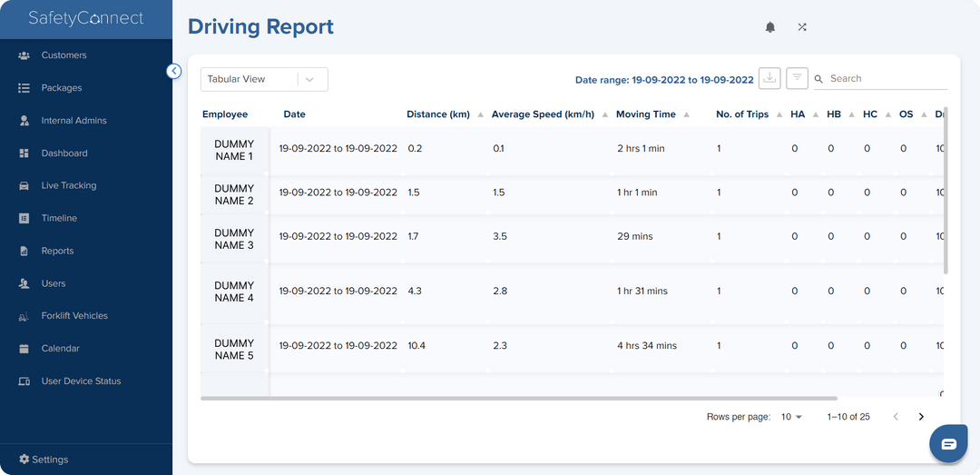Select the Forklift Vehicles icon

click(x=24, y=317)
